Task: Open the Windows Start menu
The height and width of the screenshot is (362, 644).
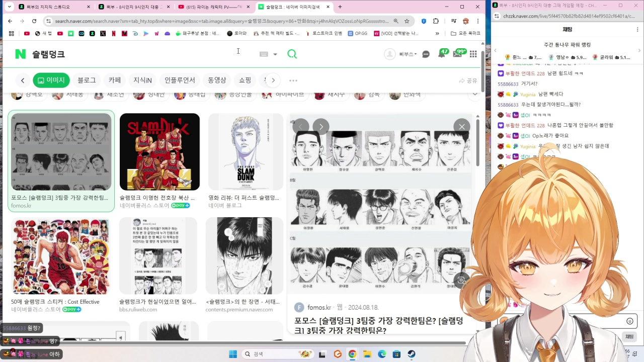Action: (232, 354)
